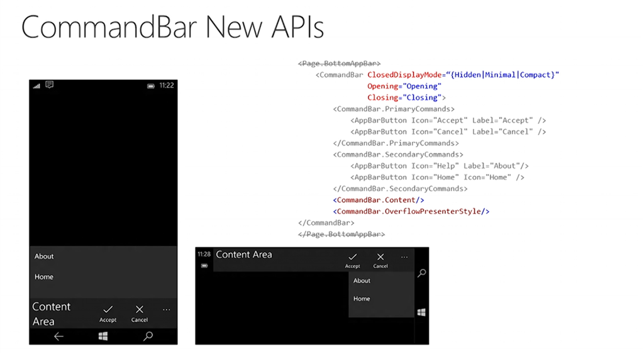Tap the Windows start button on portrait phone
Image resolution: width=644 pixels, height=353 pixels.
[x=103, y=337]
